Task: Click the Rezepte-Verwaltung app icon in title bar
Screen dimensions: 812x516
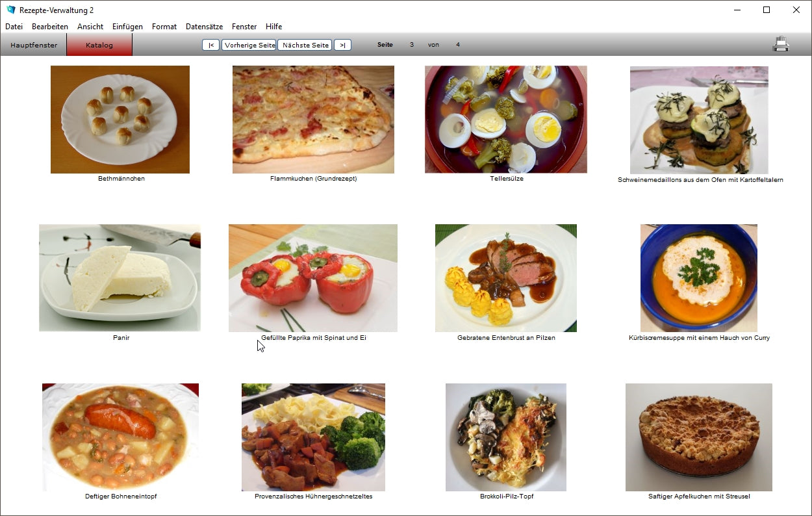Action: click(x=10, y=10)
